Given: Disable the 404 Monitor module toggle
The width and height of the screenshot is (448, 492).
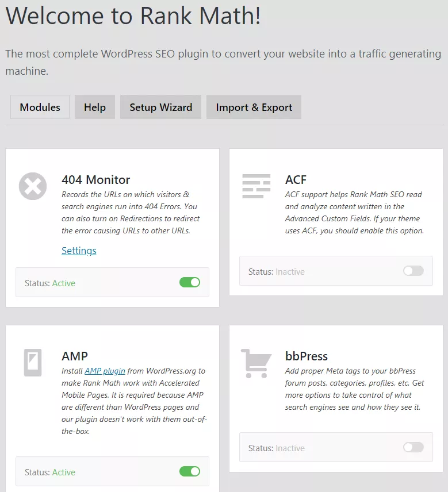Looking at the screenshot, I should tap(190, 282).
